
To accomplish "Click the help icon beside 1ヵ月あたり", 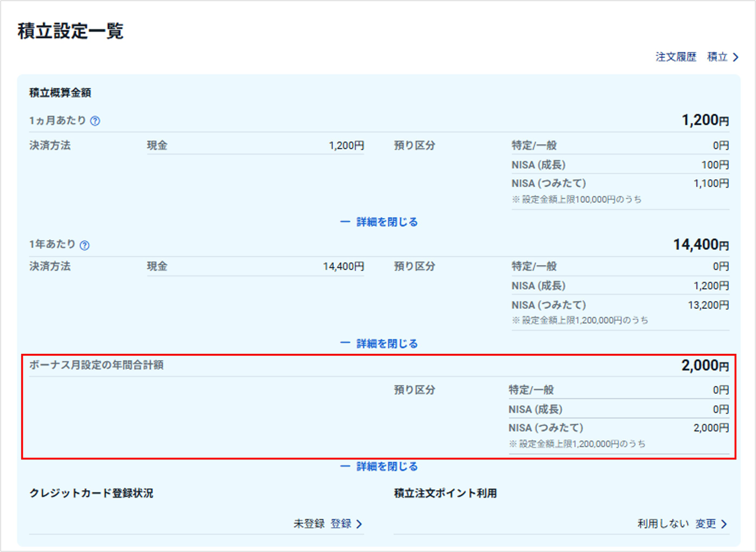I will tap(95, 121).
